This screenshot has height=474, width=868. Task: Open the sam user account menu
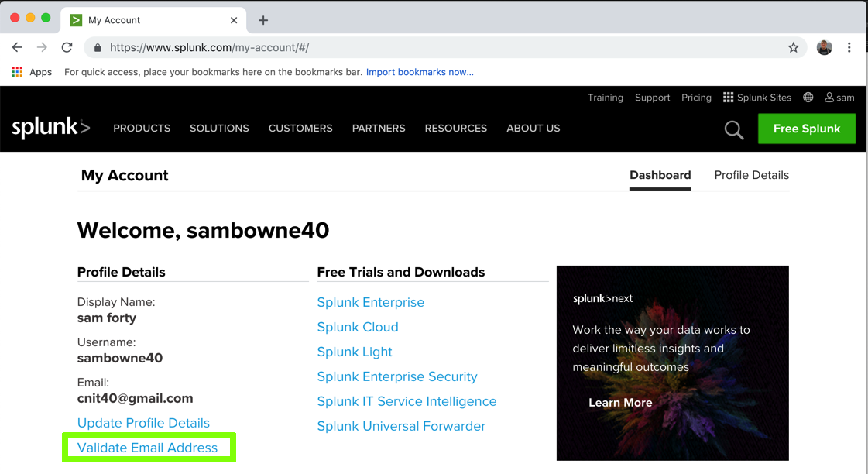[839, 98]
